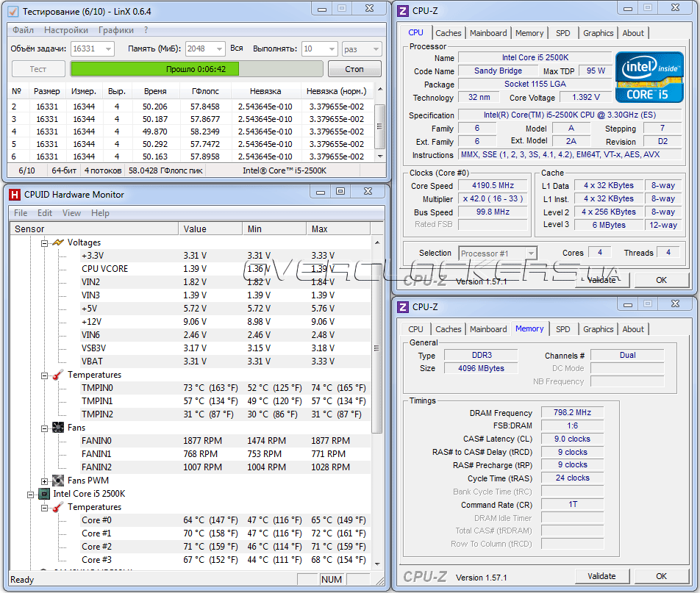Click the Voltages lightning icon
Screen dimensions: 700x593
[58, 242]
